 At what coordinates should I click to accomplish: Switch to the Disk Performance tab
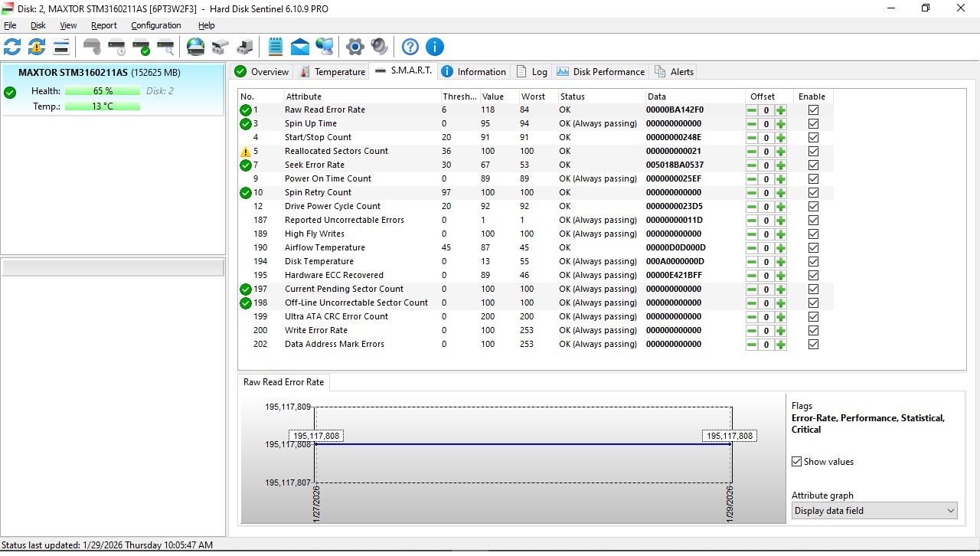pyautogui.click(x=601, y=72)
